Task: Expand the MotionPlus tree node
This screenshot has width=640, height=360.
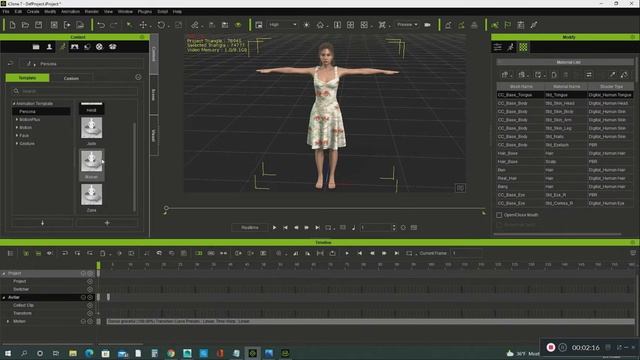Action: (x=17, y=120)
